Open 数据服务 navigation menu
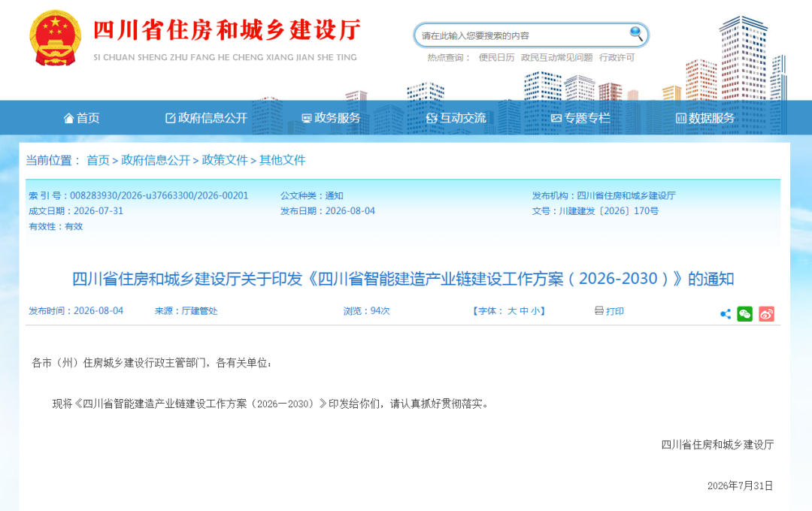The width and height of the screenshot is (812, 511). 705,118
